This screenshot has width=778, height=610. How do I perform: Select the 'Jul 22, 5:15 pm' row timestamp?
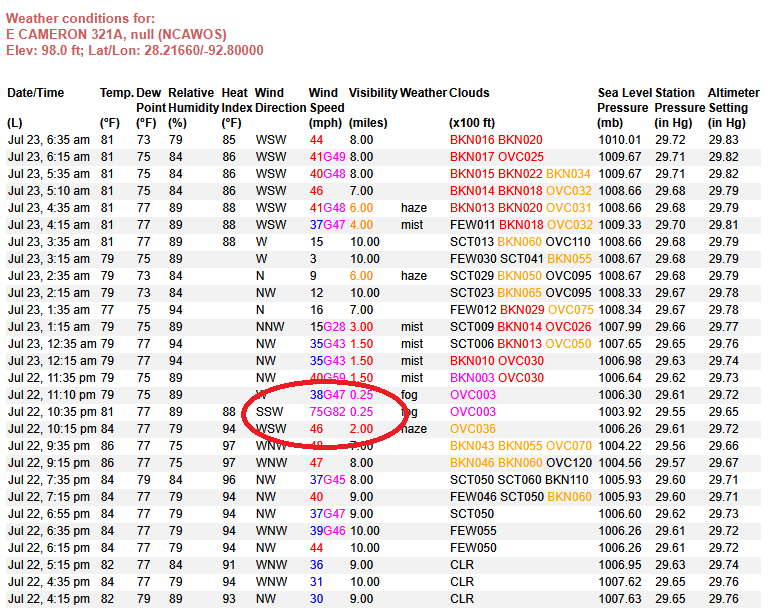[x=49, y=565]
